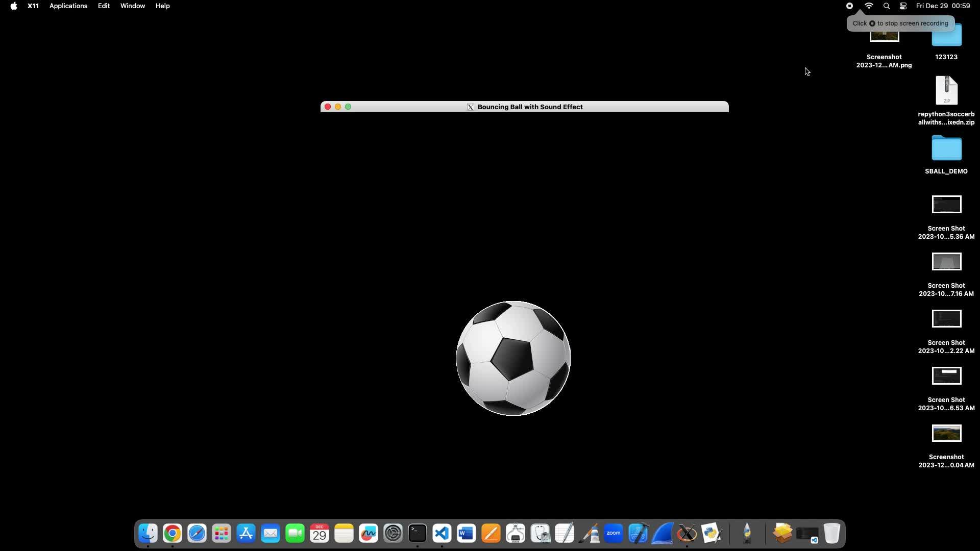Select the repython3soccerball zip file
This screenshot has height=551, width=980.
(x=946, y=91)
